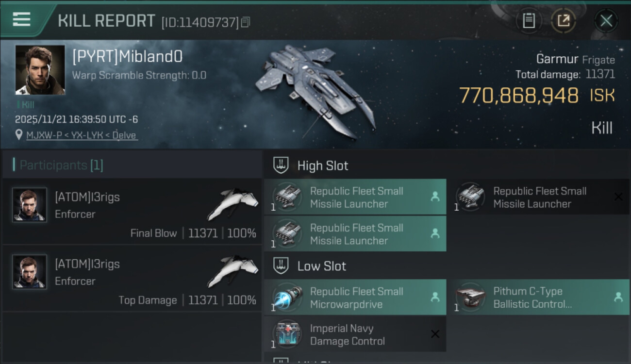Click Enforcer ship icon in Top Damage row
Image resolution: width=631 pixels, height=364 pixels.
[x=233, y=270]
